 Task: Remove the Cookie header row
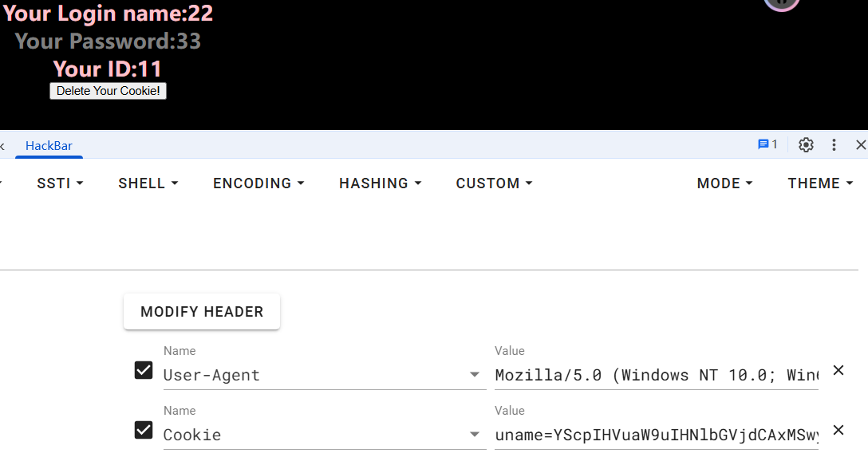pos(838,430)
